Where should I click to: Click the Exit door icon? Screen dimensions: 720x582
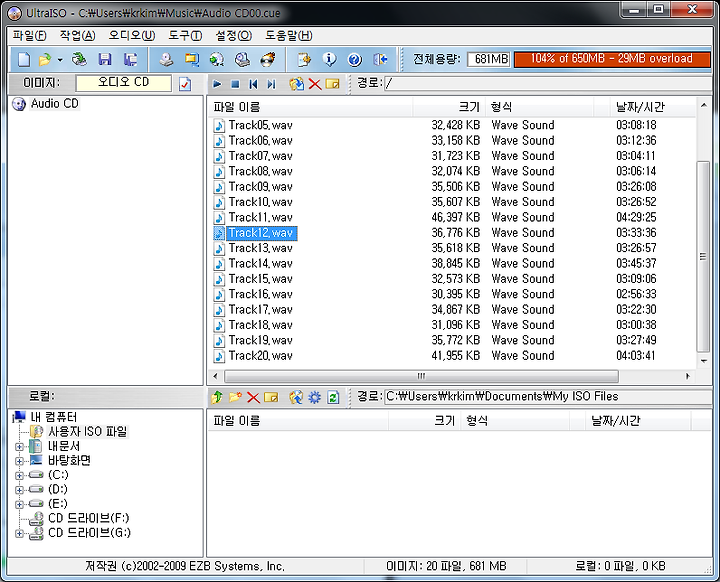pyautogui.click(x=380, y=59)
